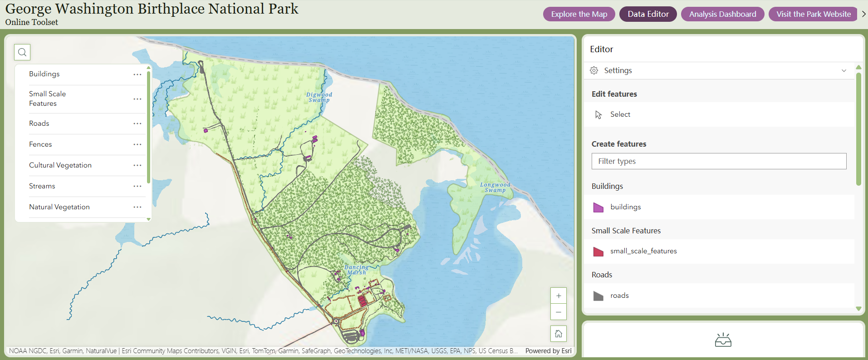Follow the Visit the Park Website link

point(813,14)
